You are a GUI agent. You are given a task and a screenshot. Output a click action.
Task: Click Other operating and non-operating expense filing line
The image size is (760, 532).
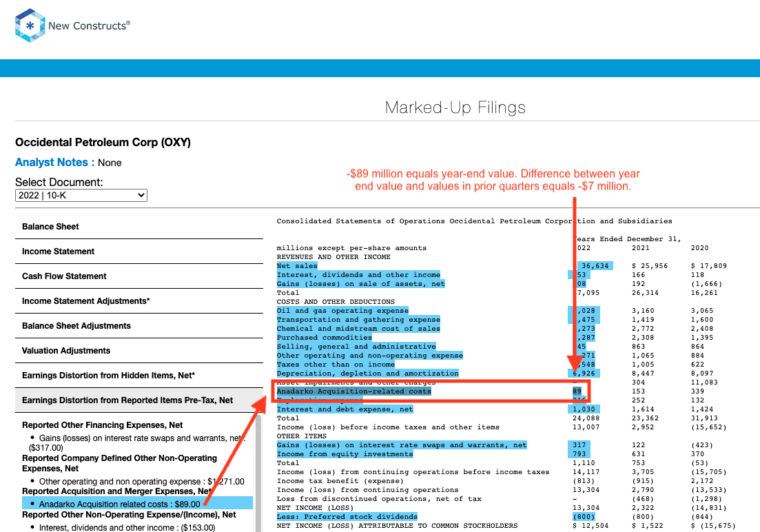pyautogui.click(x=370, y=356)
